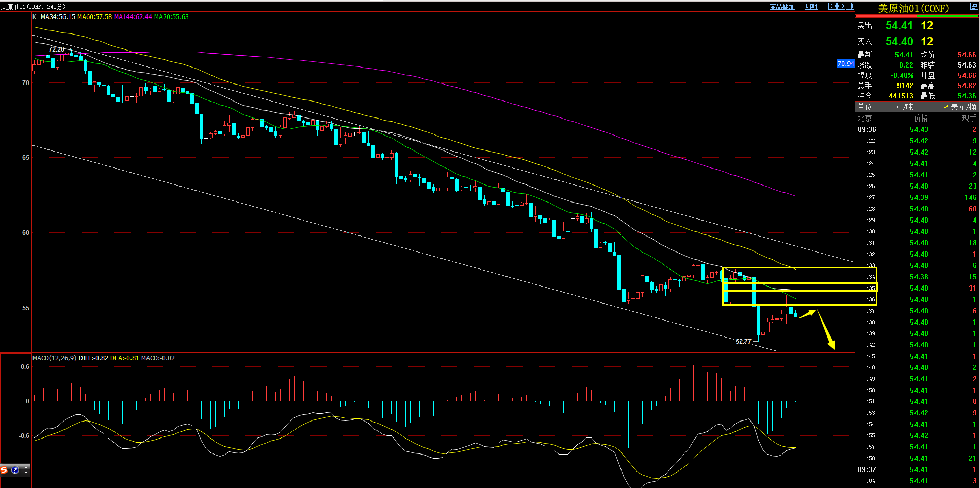Click the 最新 latest price value
980x488 pixels.
(x=904, y=55)
